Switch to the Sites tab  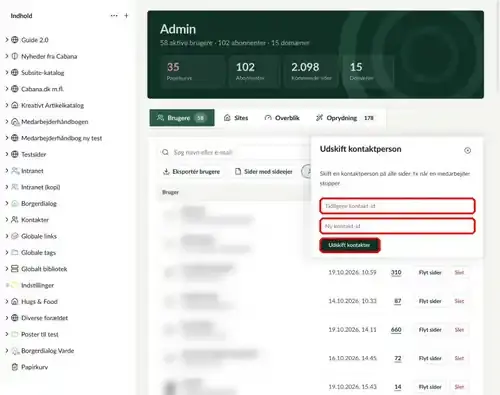pos(236,118)
